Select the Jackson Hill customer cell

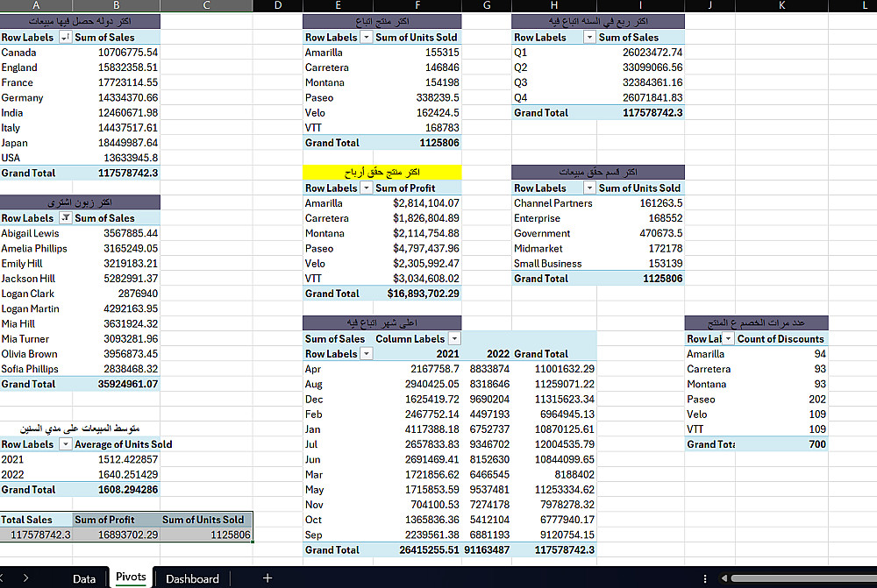point(36,279)
